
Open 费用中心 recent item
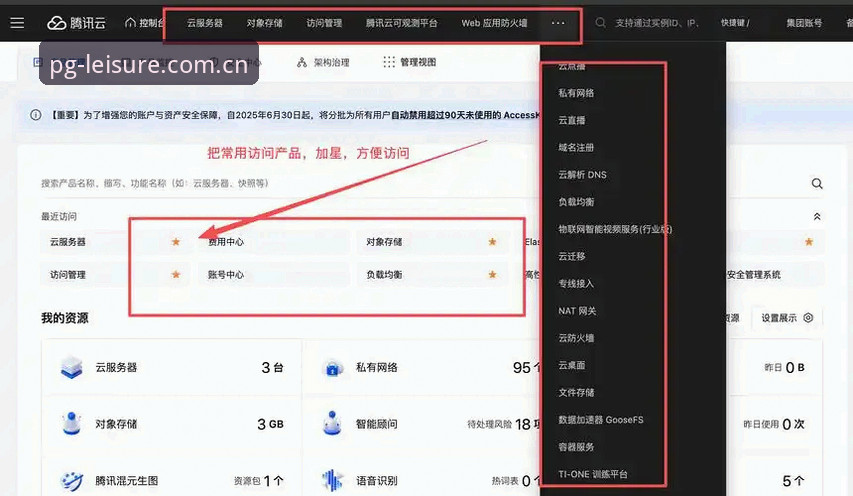(x=274, y=241)
